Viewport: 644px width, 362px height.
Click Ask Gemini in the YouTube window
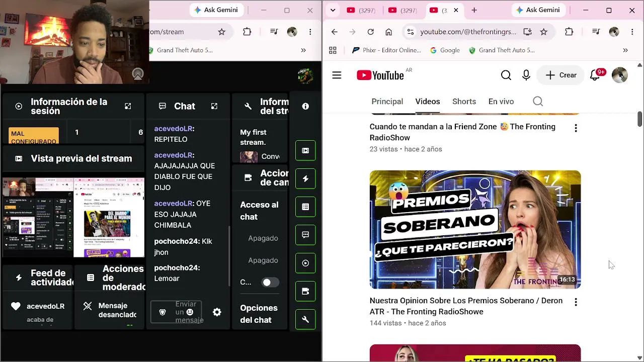538,10
